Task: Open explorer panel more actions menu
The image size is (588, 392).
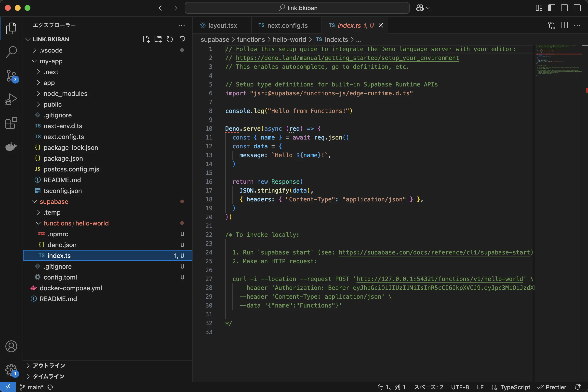Action: point(182,25)
